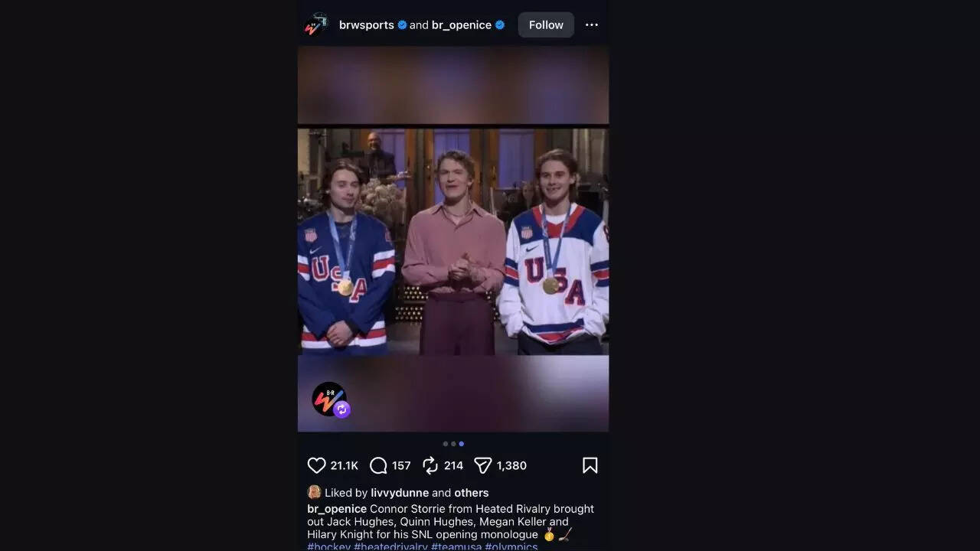Go to the second carousel dot
The image size is (980, 551).
pyautogui.click(x=453, y=444)
